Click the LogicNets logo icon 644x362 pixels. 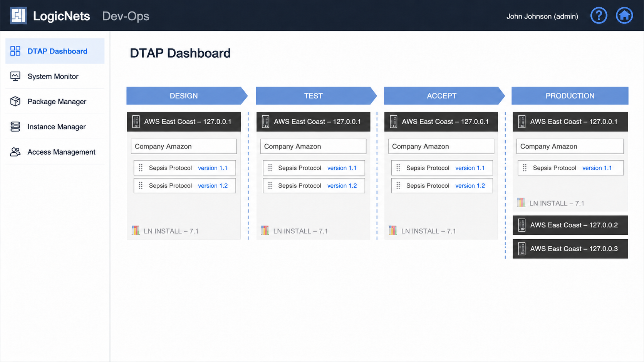[x=18, y=16]
